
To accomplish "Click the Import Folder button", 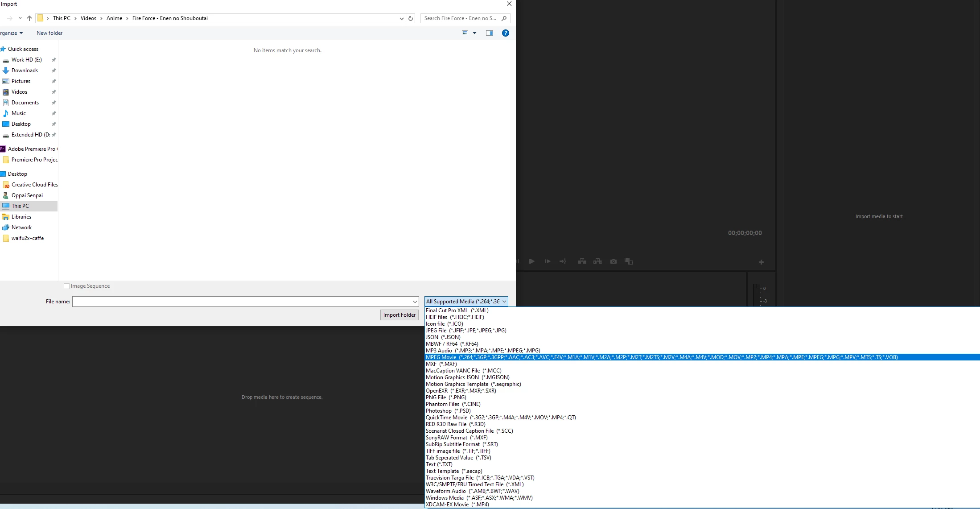I will point(399,315).
